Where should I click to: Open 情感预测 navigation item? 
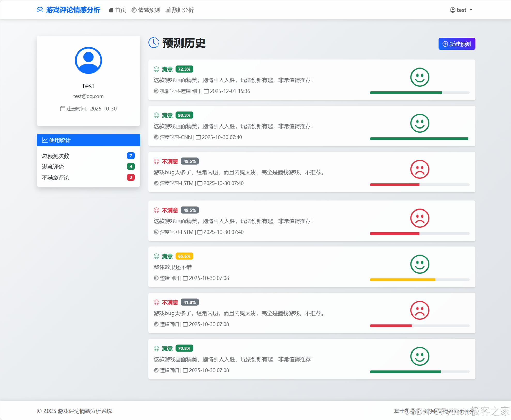click(146, 10)
